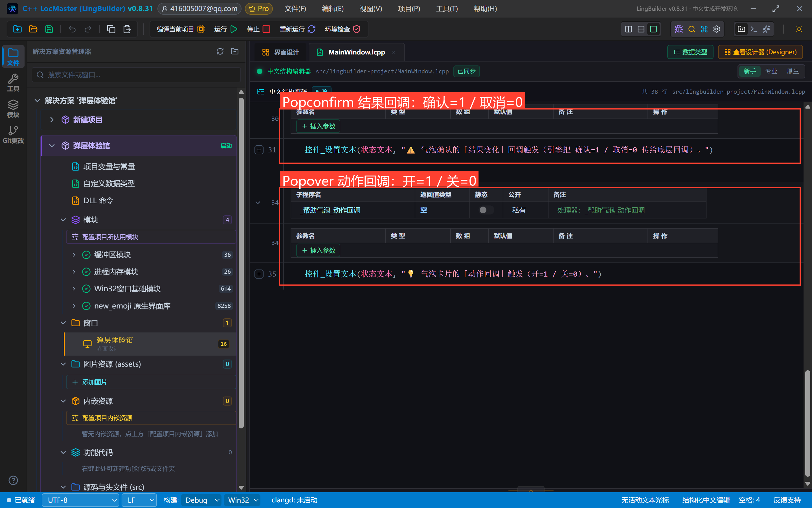Screen dimensions: 812x508
Task: Click the 查看设计器 (Designer) button
Action: (760, 52)
